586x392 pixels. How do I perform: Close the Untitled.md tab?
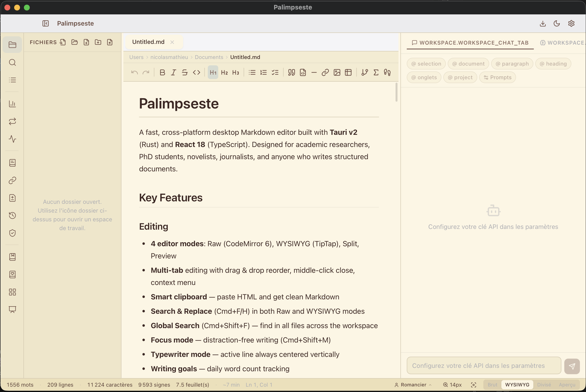point(172,42)
